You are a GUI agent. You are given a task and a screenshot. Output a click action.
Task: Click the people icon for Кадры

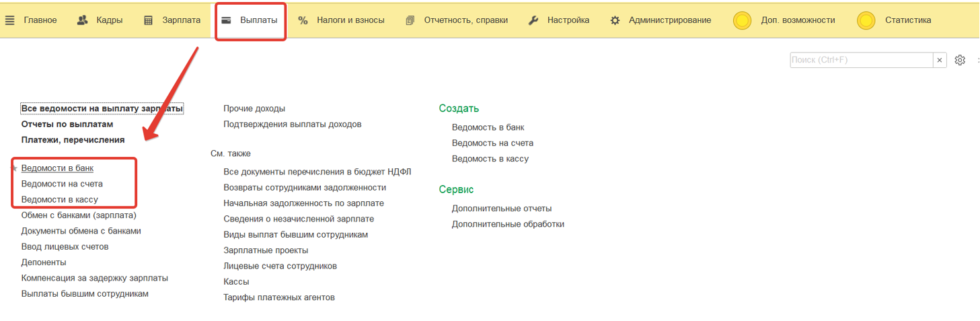83,20
